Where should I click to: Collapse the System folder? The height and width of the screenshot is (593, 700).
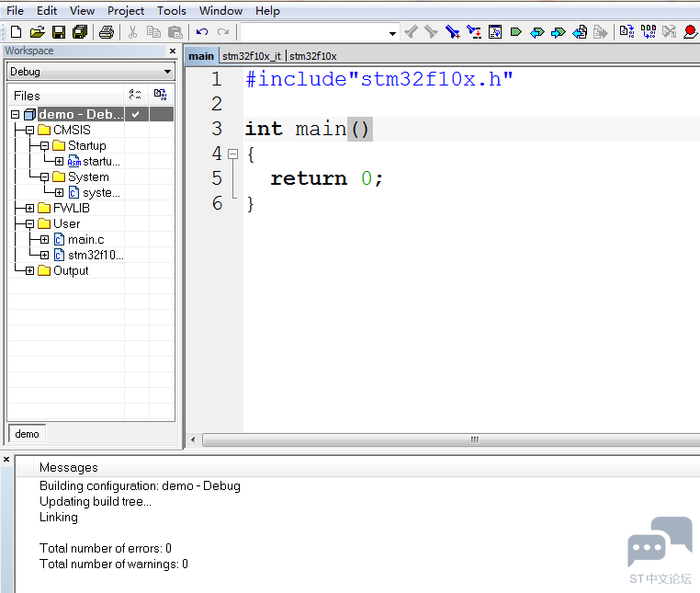(45, 177)
